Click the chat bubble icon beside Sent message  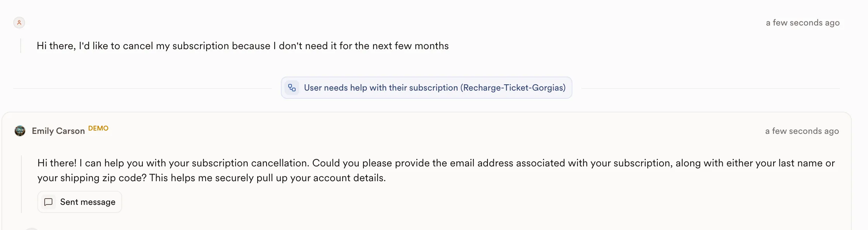click(48, 202)
